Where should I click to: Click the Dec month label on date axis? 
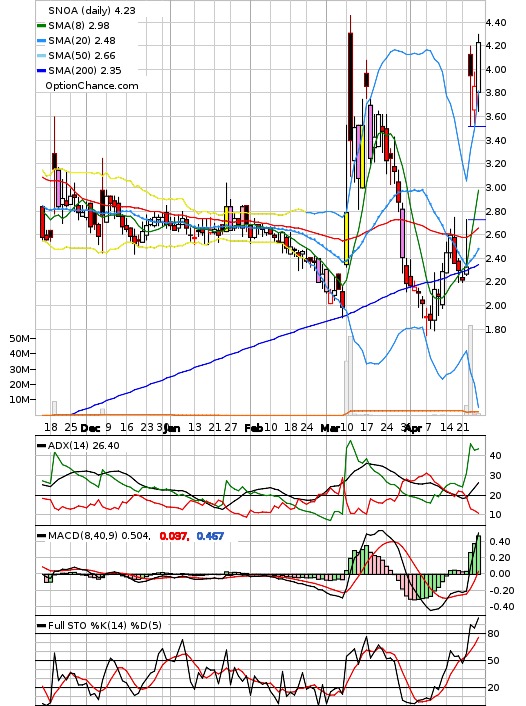(90, 428)
